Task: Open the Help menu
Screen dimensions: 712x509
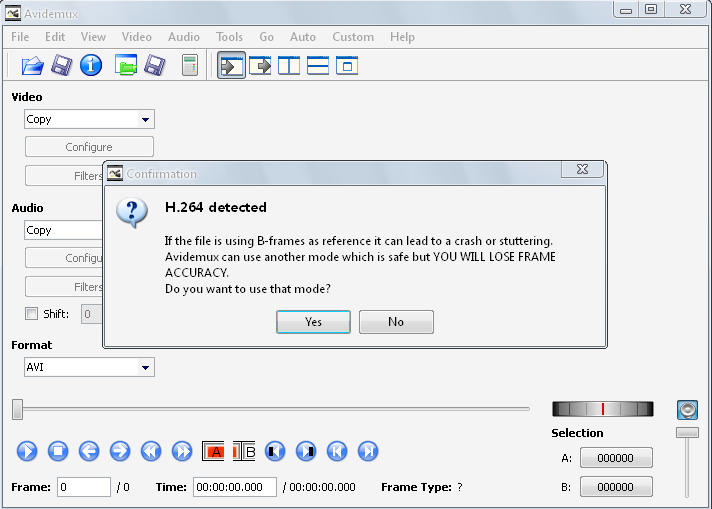Action: [x=402, y=37]
